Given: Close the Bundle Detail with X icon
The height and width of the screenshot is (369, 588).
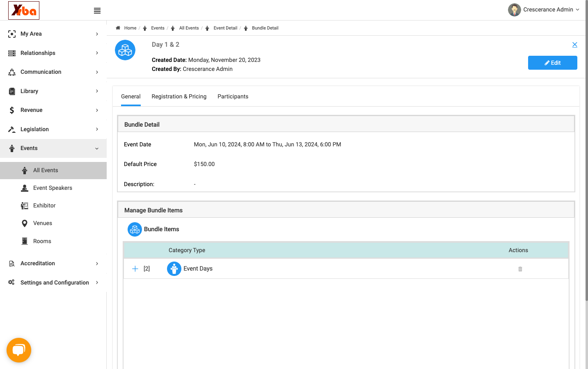Looking at the screenshot, I should [575, 45].
